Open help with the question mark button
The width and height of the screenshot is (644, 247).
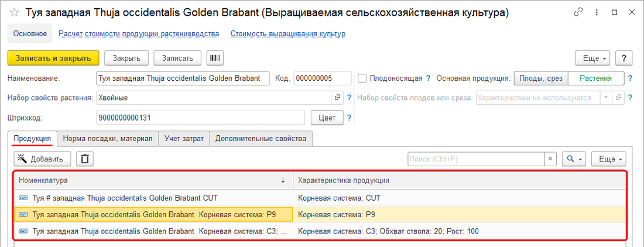tap(624, 58)
